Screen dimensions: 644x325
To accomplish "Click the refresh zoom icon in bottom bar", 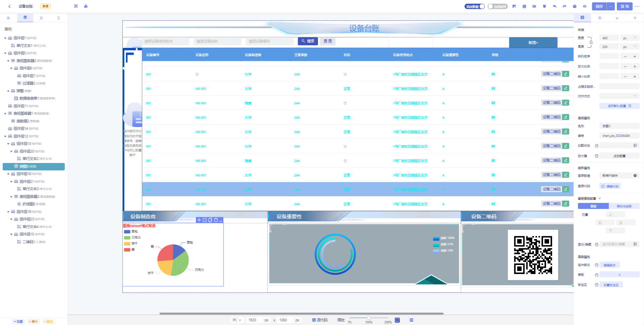I will (x=397, y=320).
